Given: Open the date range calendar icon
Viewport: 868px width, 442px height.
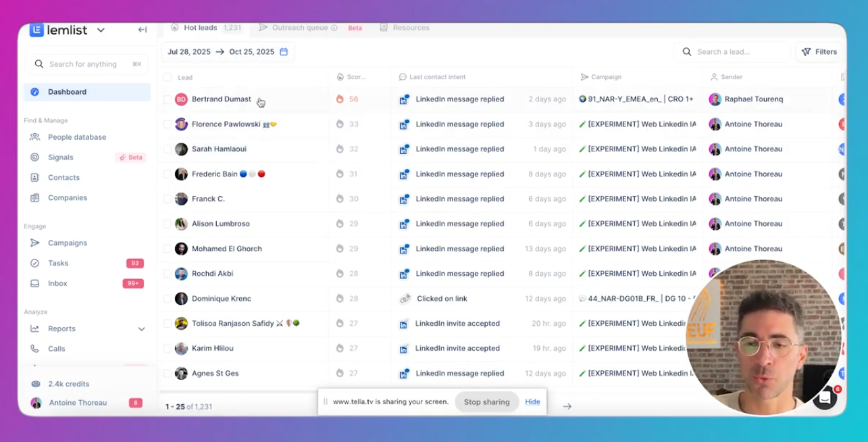Looking at the screenshot, I should (284, 52).
